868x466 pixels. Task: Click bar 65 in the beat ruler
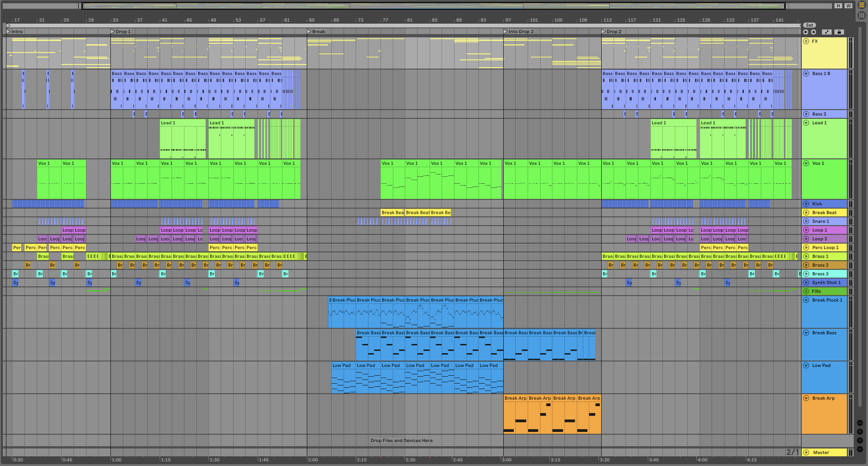pyautogui.click(x=311, y=20)
